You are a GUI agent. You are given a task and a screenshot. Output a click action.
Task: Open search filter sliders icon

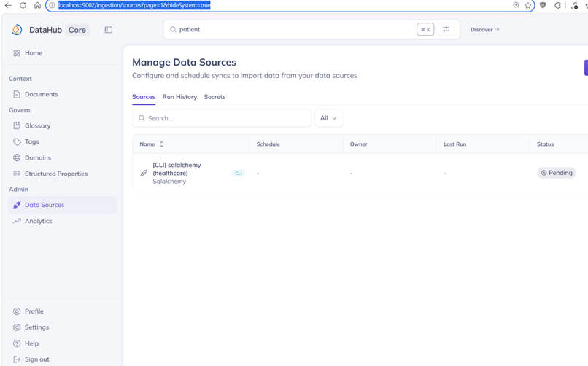click(446, 29)
